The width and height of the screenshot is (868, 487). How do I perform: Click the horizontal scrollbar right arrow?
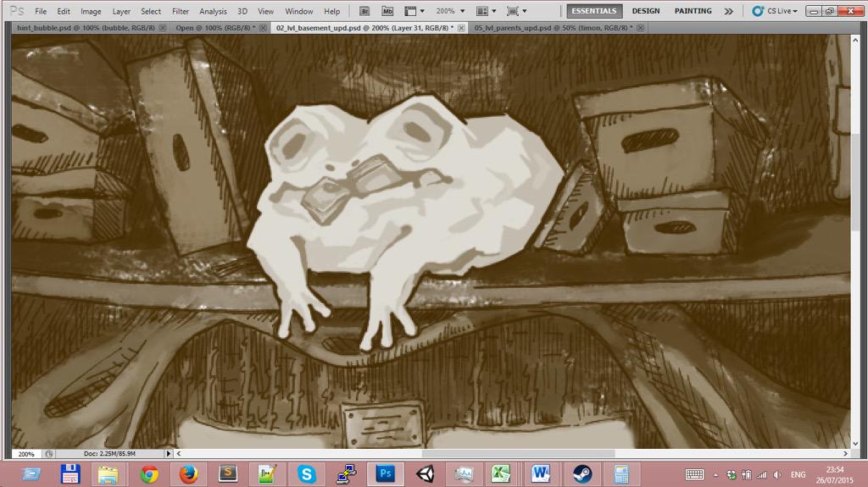(845, 454)
